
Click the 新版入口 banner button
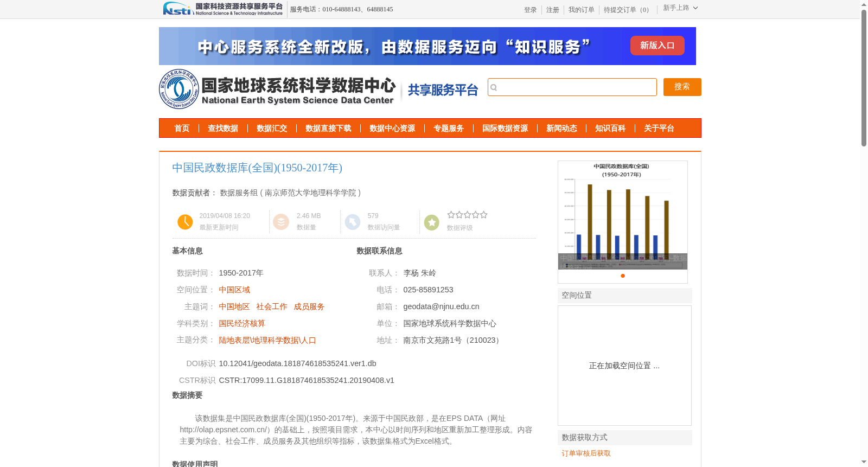coord(657,46)
